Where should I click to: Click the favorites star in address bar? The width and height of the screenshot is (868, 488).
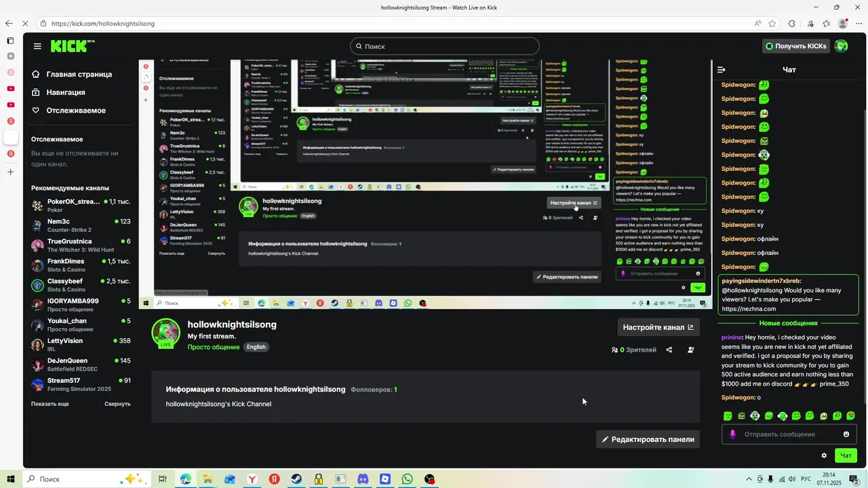[x=772, y=24]
